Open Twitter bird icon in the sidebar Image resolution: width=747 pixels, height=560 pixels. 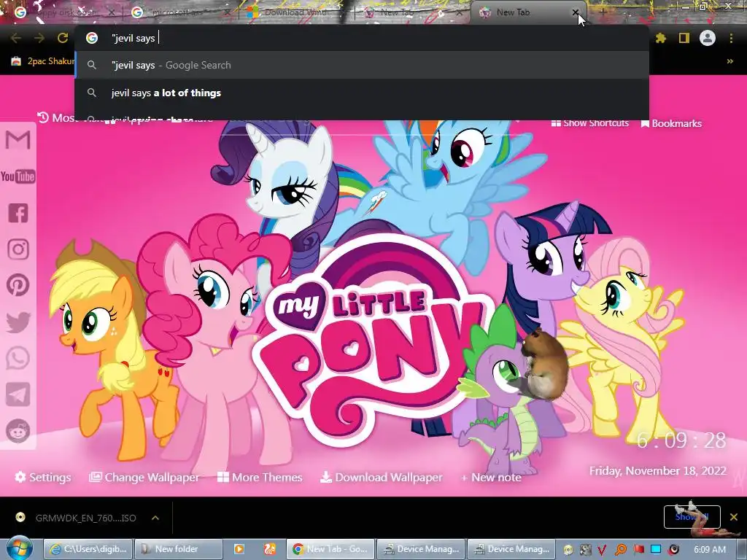[x=18, y=322]
